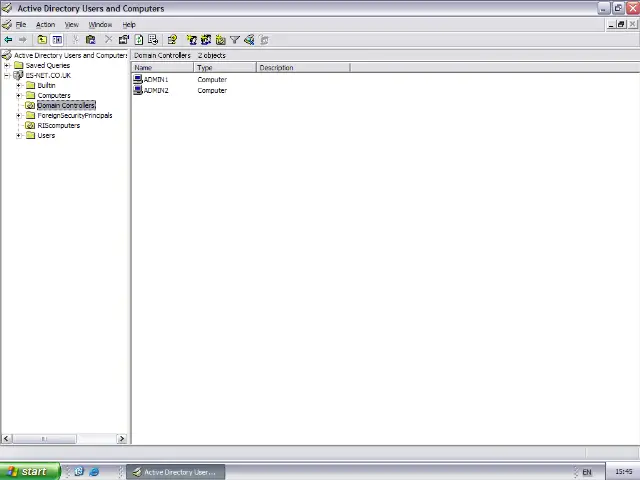Click the taskbar clock showing 15:45

[623, 472]
